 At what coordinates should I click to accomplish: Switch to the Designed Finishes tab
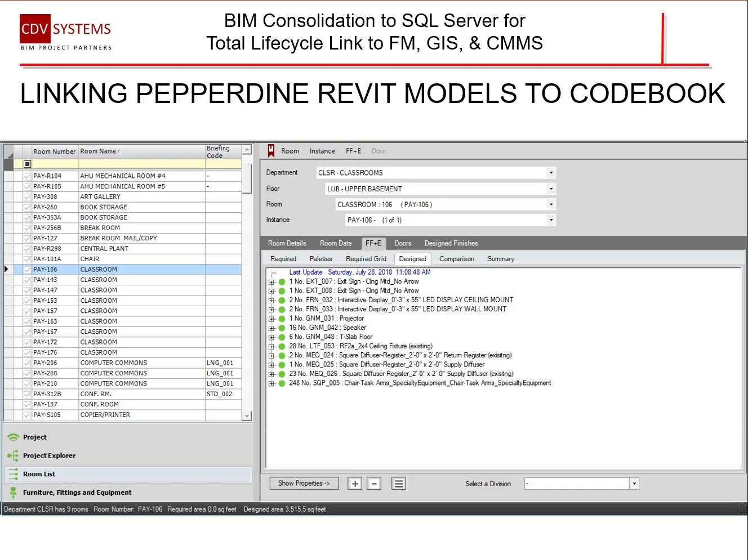click(x=451, y=243)
